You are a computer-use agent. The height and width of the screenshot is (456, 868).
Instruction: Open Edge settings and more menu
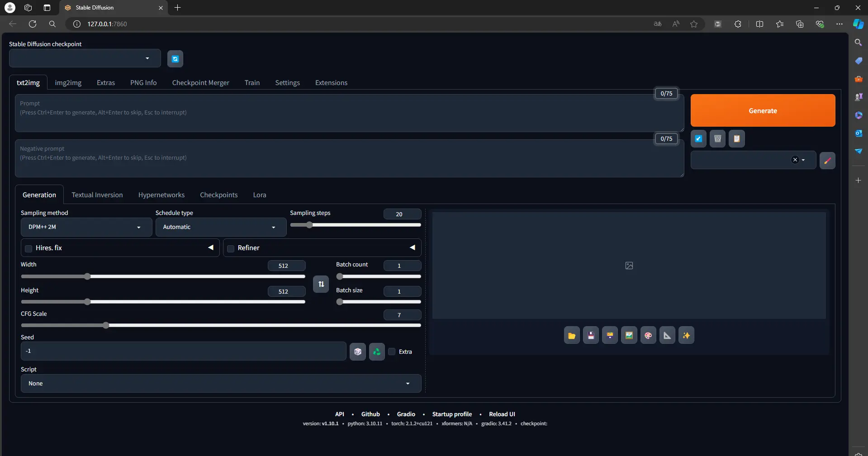840,24
